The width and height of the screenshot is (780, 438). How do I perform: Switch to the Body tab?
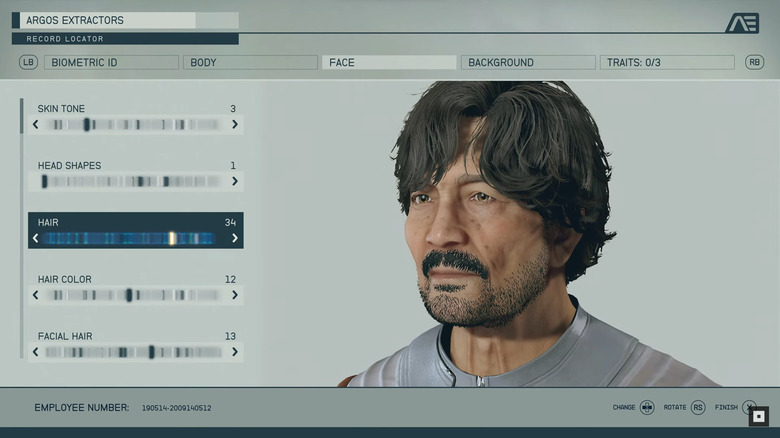[x=250, y=62]
